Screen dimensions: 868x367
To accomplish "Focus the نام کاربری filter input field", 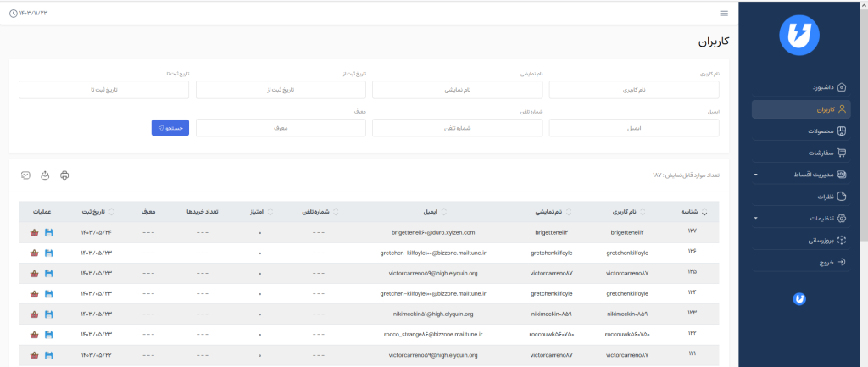I will pyautogui.click(x=633, y=90).
